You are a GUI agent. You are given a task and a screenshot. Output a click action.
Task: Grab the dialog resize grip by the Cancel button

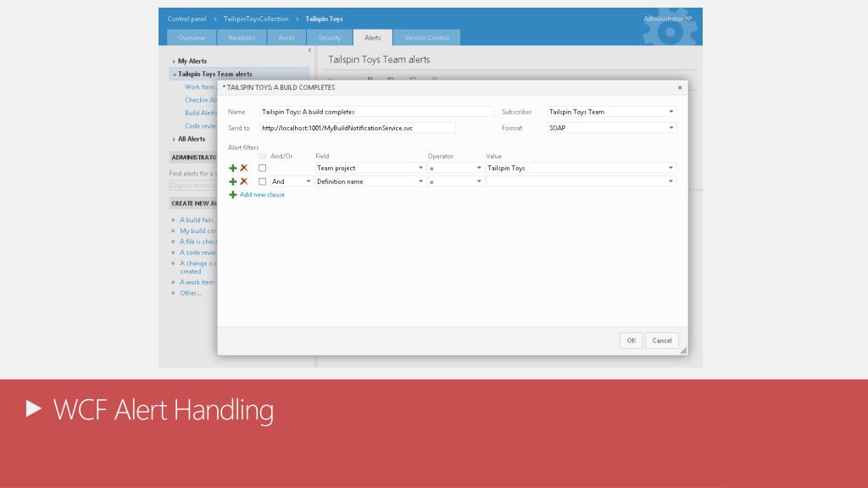click(684, 350)
